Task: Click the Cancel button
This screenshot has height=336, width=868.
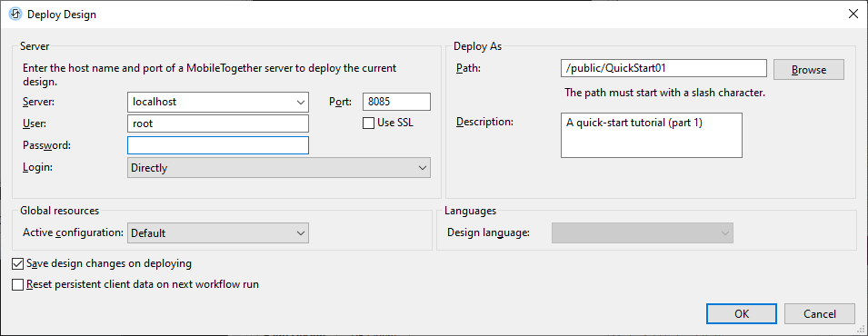Action: point(820,314)
